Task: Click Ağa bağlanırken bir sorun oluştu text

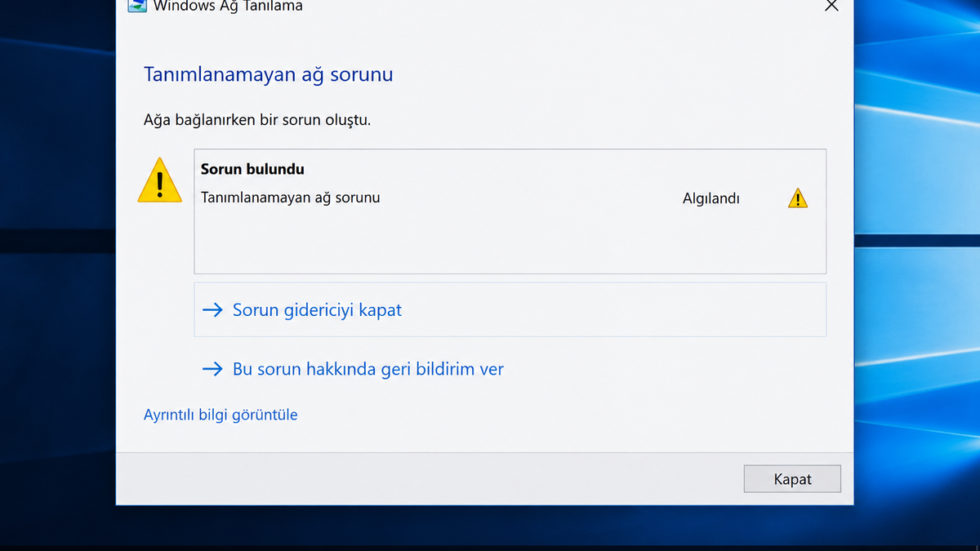Action: coord(257,120)
